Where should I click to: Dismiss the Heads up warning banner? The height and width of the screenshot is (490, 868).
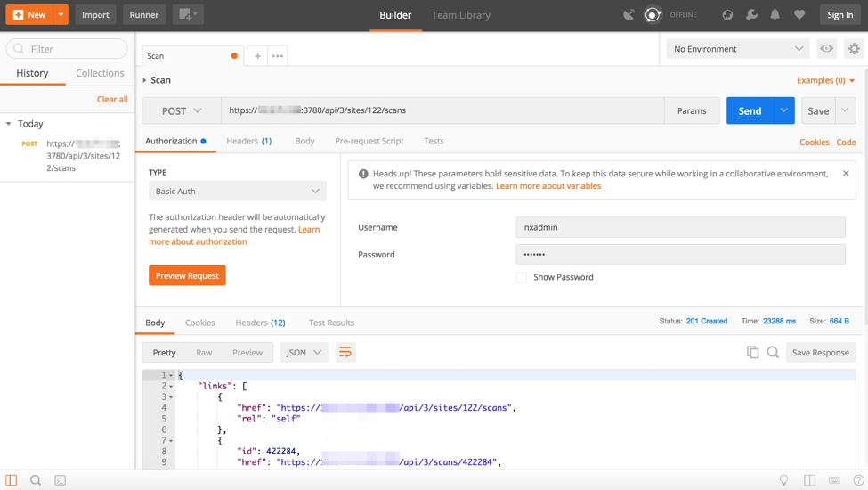pyautogui.click(x=846, y=174)
